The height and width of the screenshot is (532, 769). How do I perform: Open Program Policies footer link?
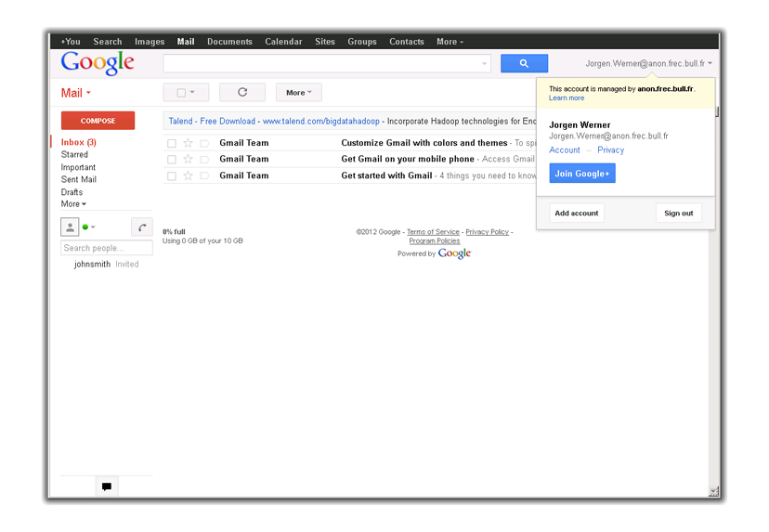click(x=435, y=241)
